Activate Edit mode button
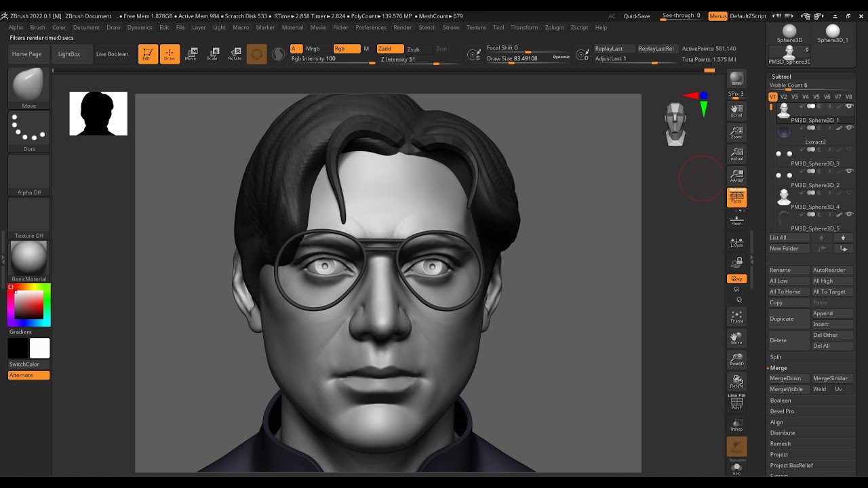 point(148,54)
